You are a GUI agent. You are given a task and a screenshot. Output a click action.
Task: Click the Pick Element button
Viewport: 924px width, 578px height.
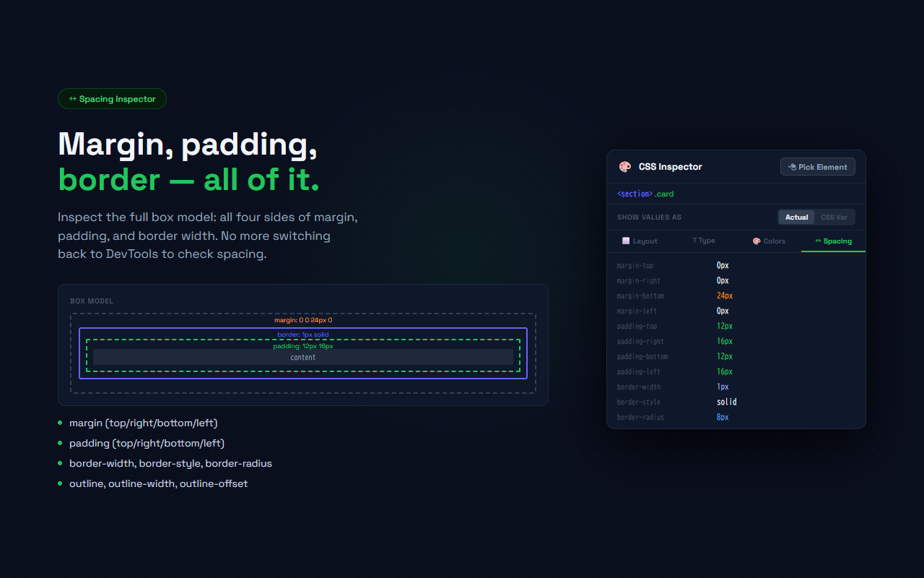(x=818, y=167)
